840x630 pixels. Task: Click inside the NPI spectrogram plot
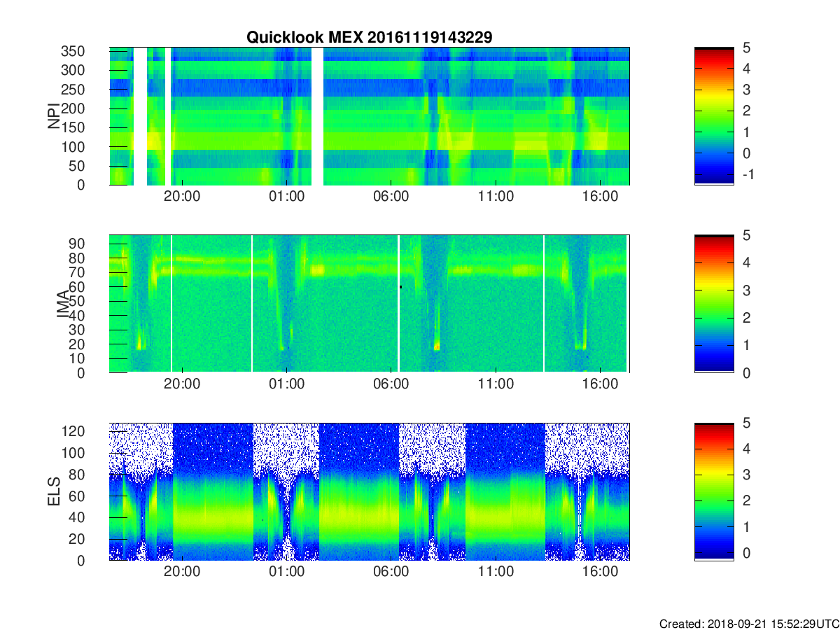click(369, 116)
